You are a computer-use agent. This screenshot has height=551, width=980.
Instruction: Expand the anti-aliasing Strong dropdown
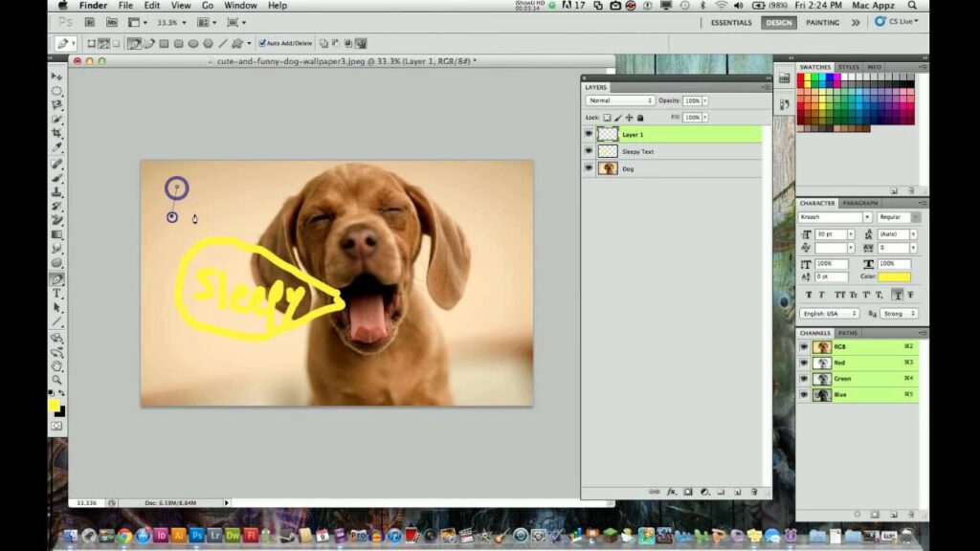(x=898, y=313)
